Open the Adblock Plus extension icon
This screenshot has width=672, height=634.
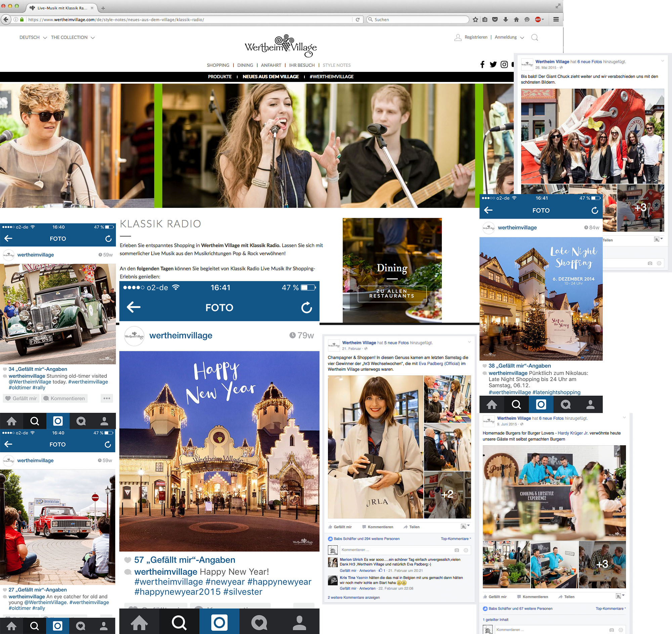(x=538, y=19)
